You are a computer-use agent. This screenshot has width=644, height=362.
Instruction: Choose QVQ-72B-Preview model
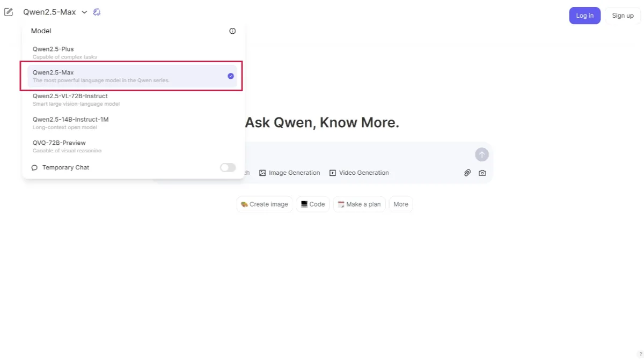(132, 146)
